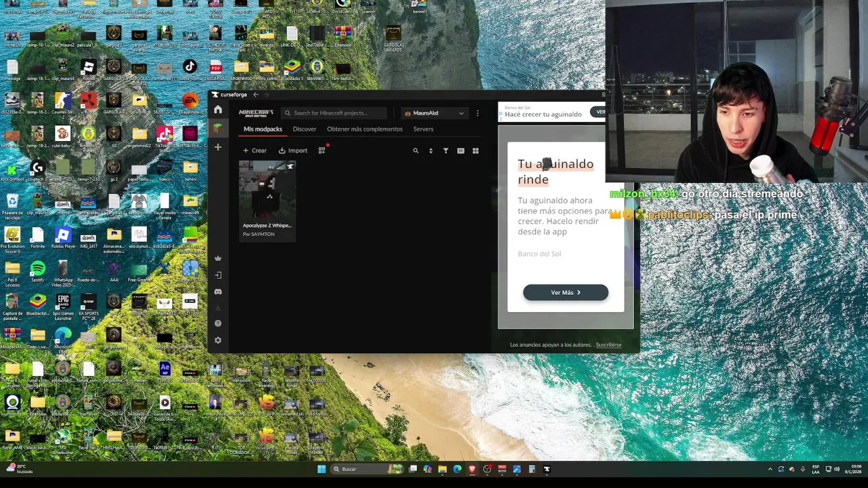Screen dimensions: 868x488
Task: Show hidden system tray icons chevron
Action: [770, 469]
